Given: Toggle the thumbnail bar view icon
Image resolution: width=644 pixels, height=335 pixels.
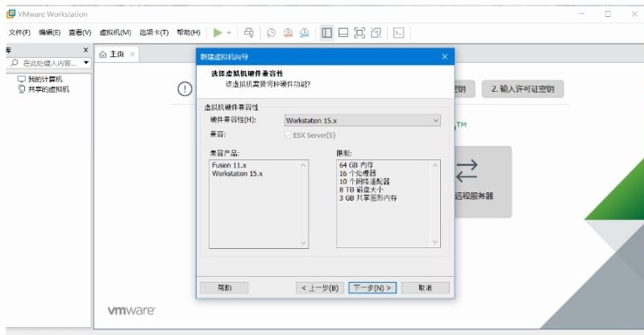Looking at the screenshot, I should click(x=343, y=33).
